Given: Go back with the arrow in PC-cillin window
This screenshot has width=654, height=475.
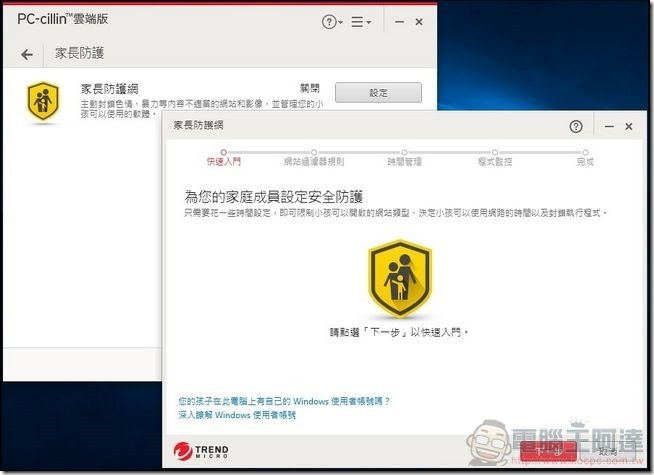Looking at the screenshot, I should tap(27, 54).
